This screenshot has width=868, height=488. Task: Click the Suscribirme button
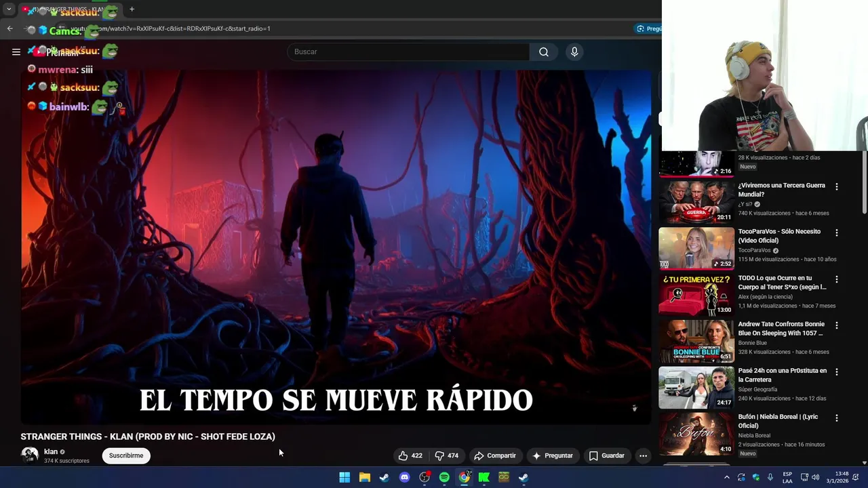pyautogui.click(x=126, y=455)
